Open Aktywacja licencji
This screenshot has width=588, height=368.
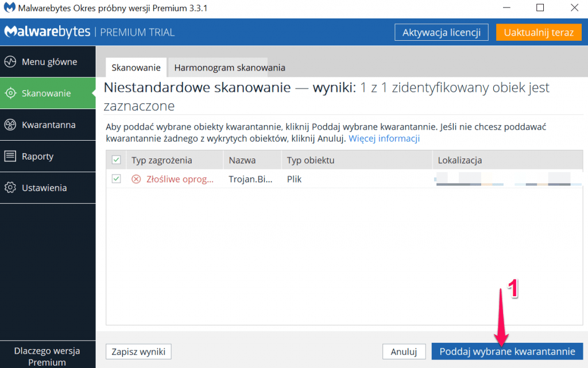click(441, 32)
